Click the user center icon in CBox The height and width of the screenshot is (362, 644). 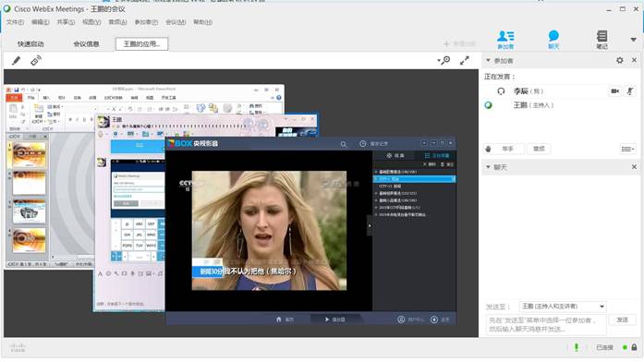401,319
